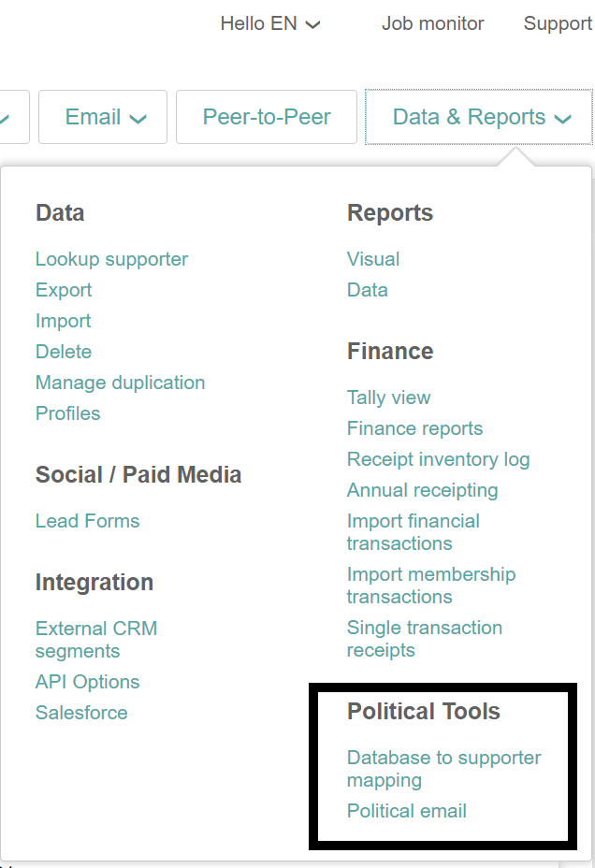Open Lead Forms under Social / Paid Media

[x=87, y=521]
